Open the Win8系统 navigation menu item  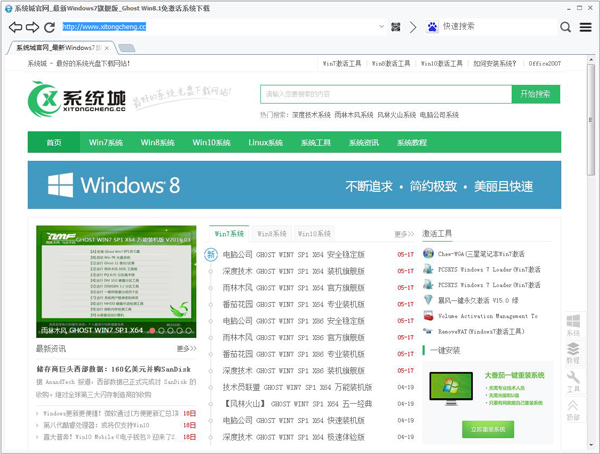[x=158, y=142]
